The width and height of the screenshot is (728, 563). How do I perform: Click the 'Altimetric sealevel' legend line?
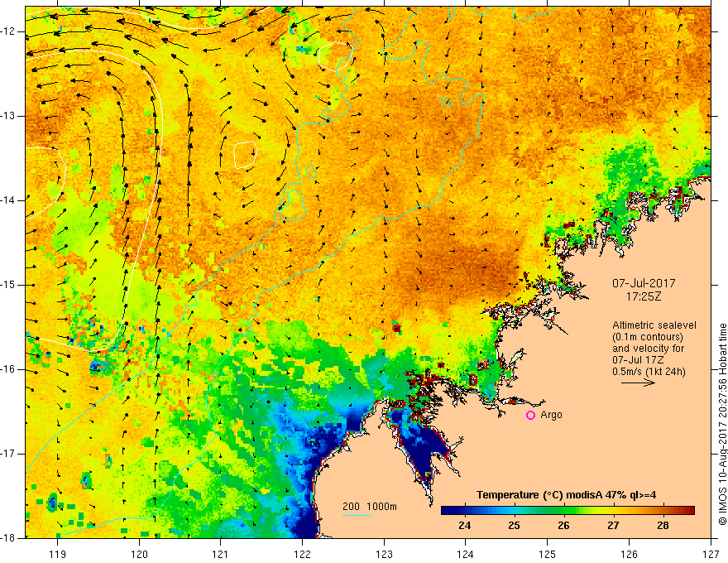[654, 325]
